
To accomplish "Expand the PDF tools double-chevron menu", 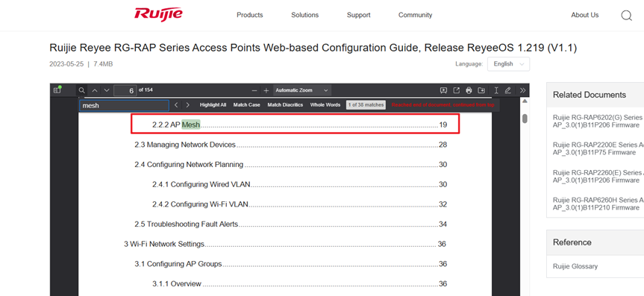I will point(522,90).
